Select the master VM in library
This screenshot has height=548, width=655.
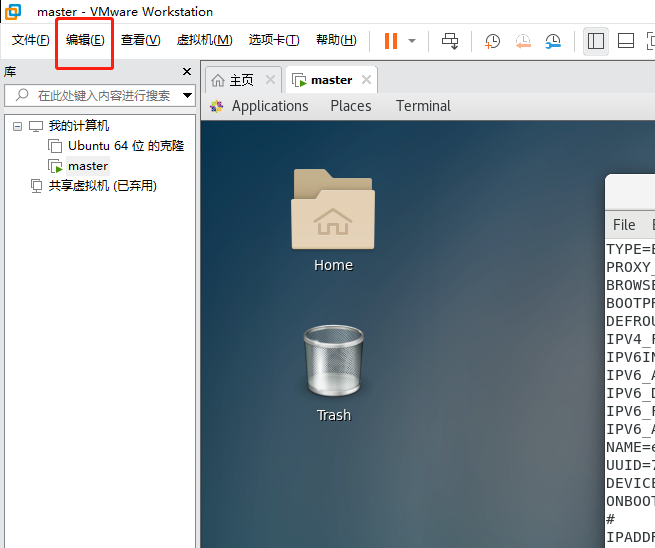tap(88, 166)
